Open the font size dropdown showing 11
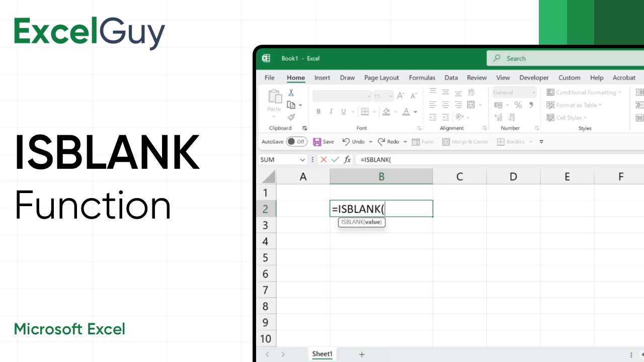The width and height of the screenshot is (644, 362). (x=390, y=96)
